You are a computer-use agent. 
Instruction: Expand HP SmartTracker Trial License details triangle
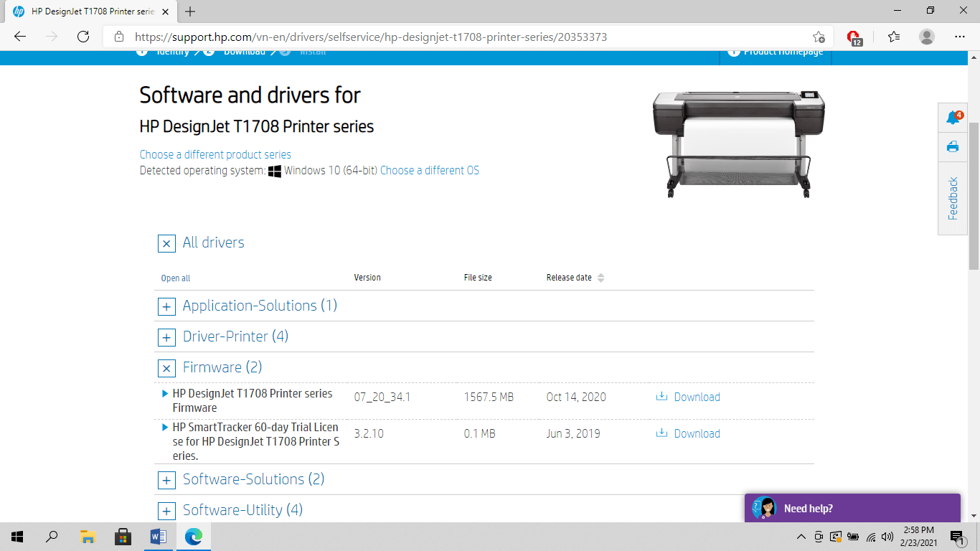coord(166,427)
